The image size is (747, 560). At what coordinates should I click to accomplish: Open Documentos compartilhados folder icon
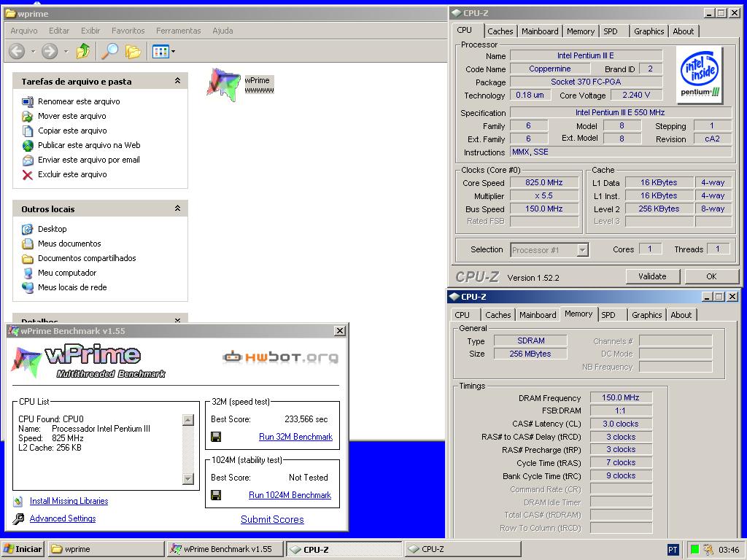28,259
